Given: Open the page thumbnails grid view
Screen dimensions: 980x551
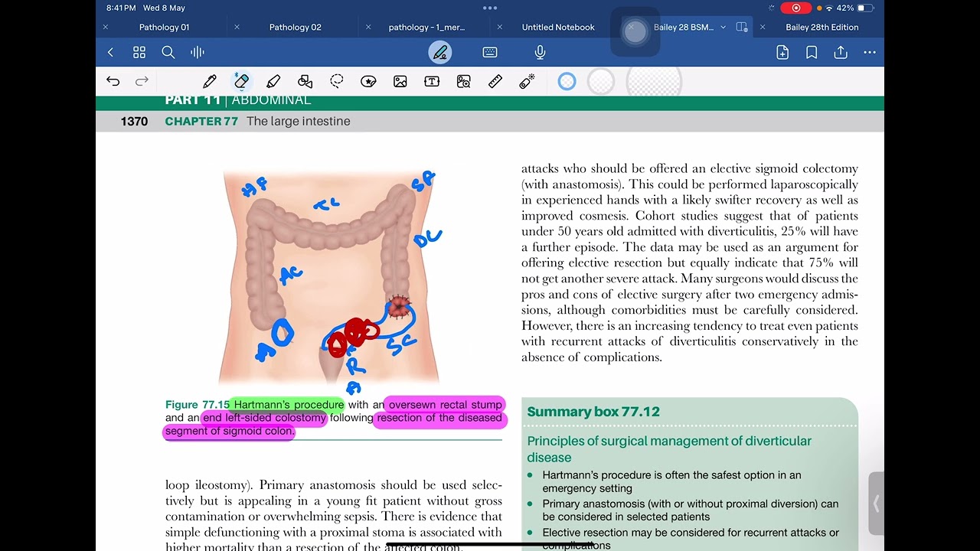Looking at the screenshot, I should point(139,52).
